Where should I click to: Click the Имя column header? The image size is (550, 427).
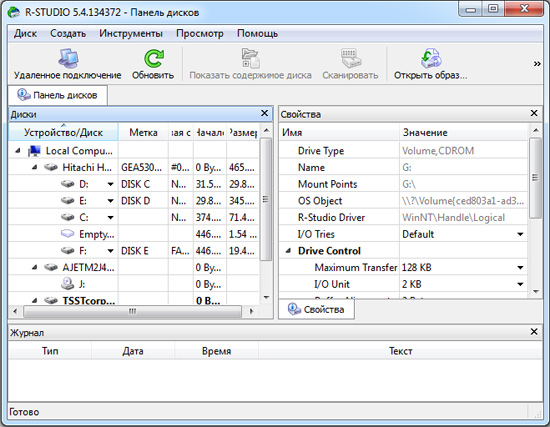[339, 133]
